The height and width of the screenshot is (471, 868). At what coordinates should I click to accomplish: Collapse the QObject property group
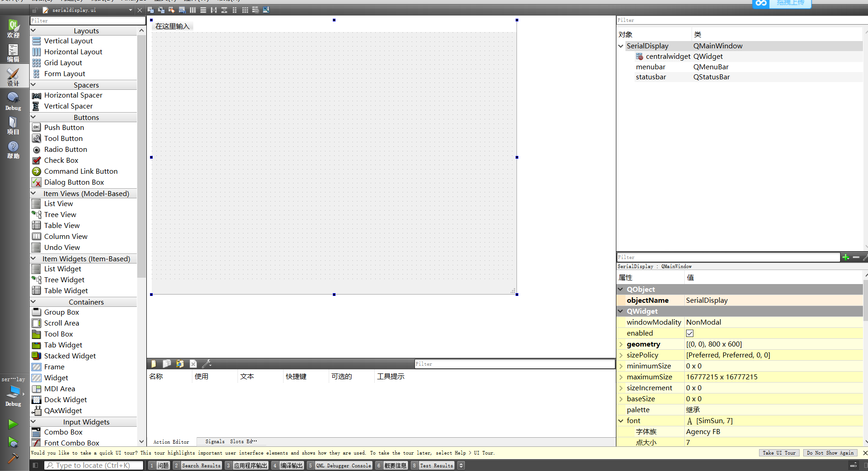[621, 290]
